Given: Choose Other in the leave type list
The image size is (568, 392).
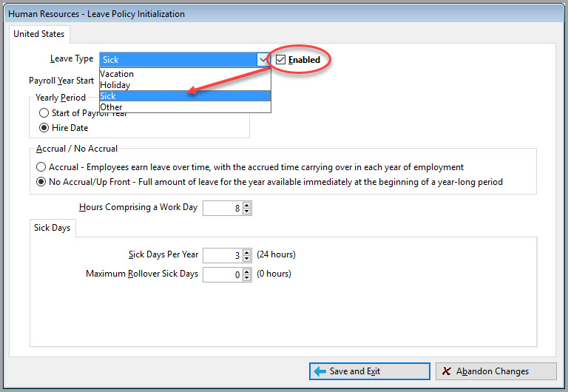Looking at the screenshot, I should [x=185, y=107].
